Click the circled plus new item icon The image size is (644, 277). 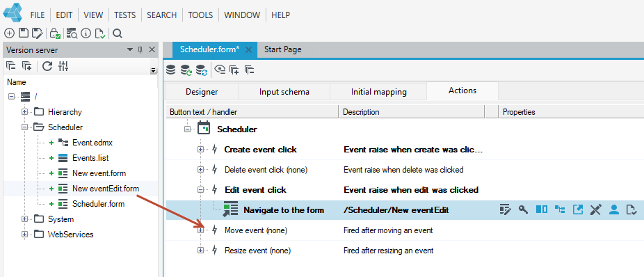[x=9, y=33]
